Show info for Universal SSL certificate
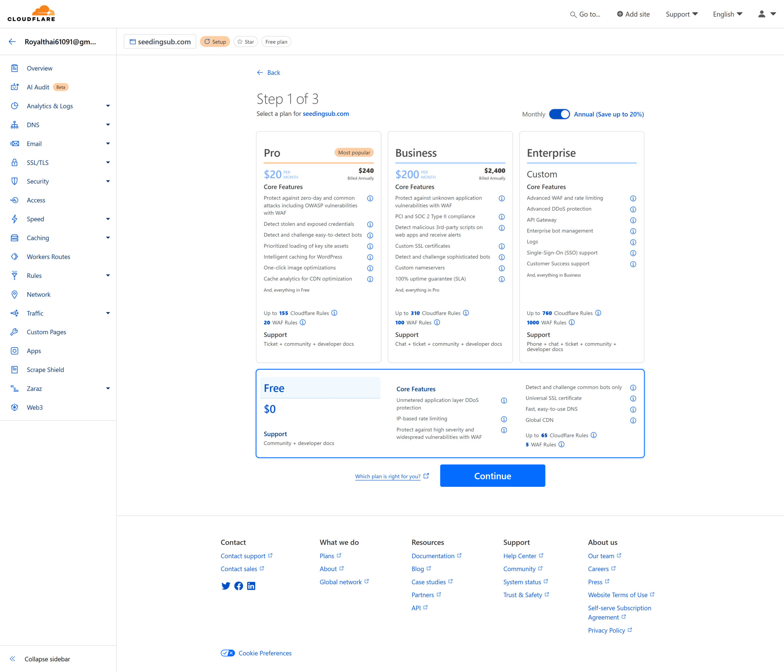The width and height of the screenshot is (784, 672). [633, 398]
